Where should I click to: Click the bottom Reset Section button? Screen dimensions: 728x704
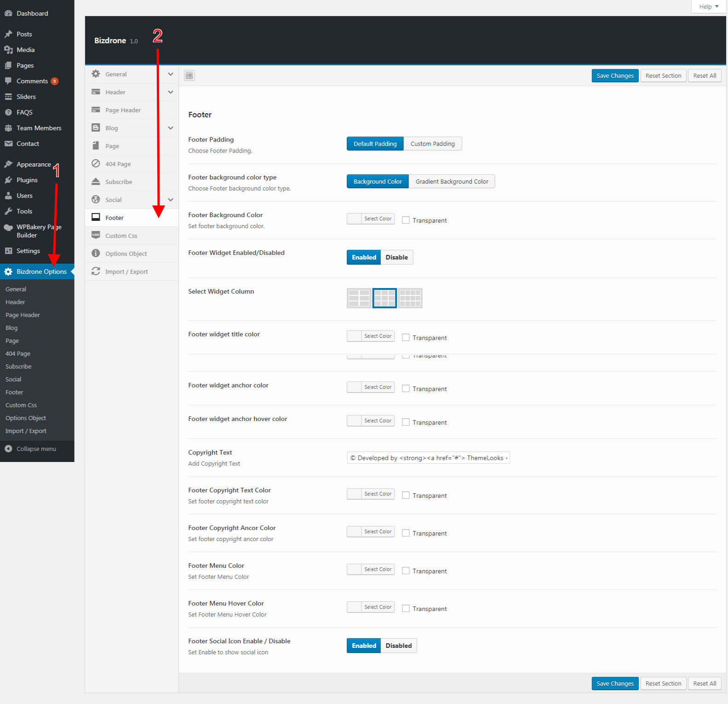663,683
